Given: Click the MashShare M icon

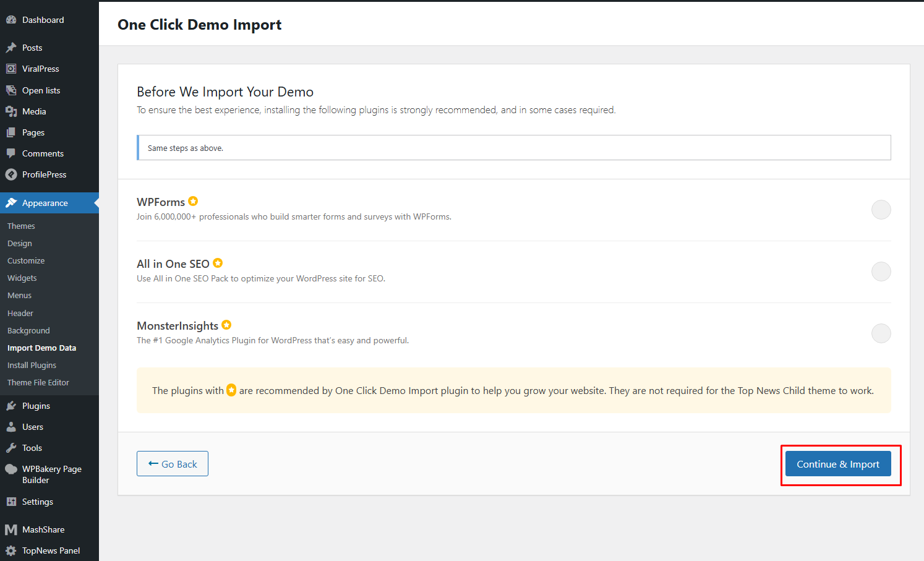Looking at the screenshot, I should point(11,529).
